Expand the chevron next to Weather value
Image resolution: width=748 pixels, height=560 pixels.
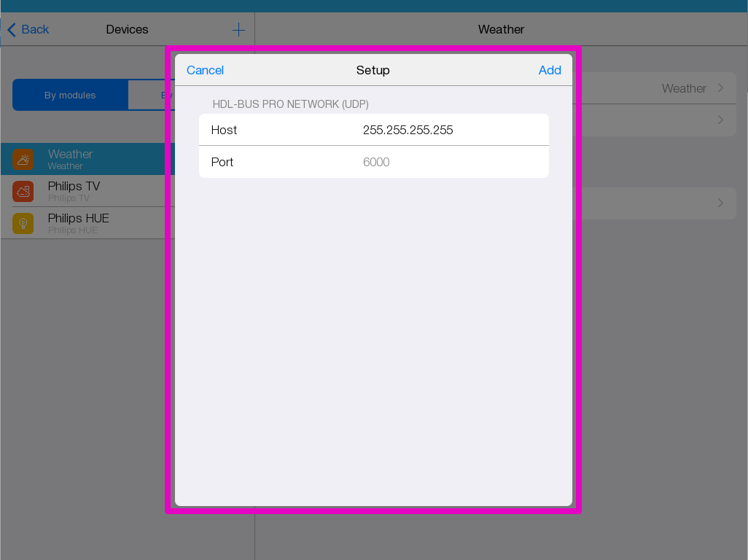tap(720, 88)
